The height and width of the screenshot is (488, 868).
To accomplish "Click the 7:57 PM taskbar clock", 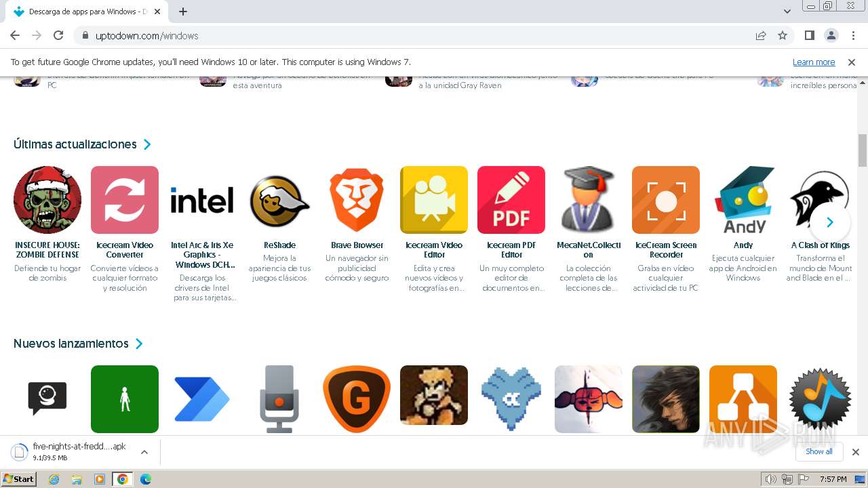I will point(833,479).
